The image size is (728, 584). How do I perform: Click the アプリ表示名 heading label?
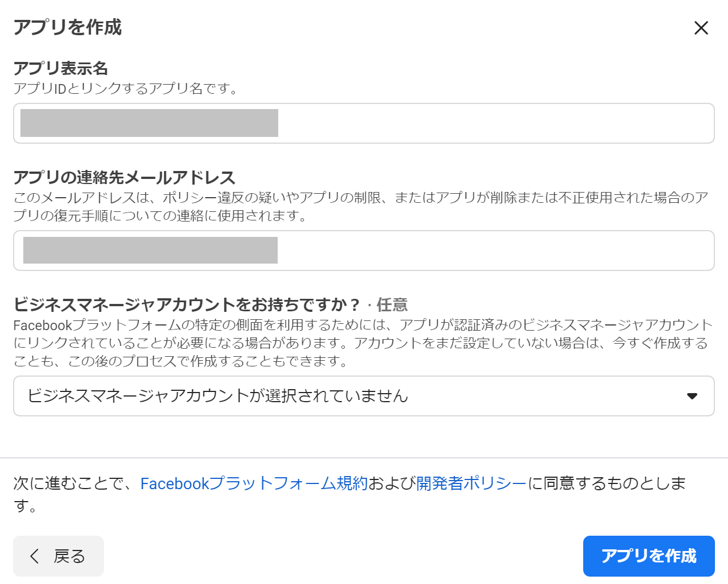pos(61,68)
